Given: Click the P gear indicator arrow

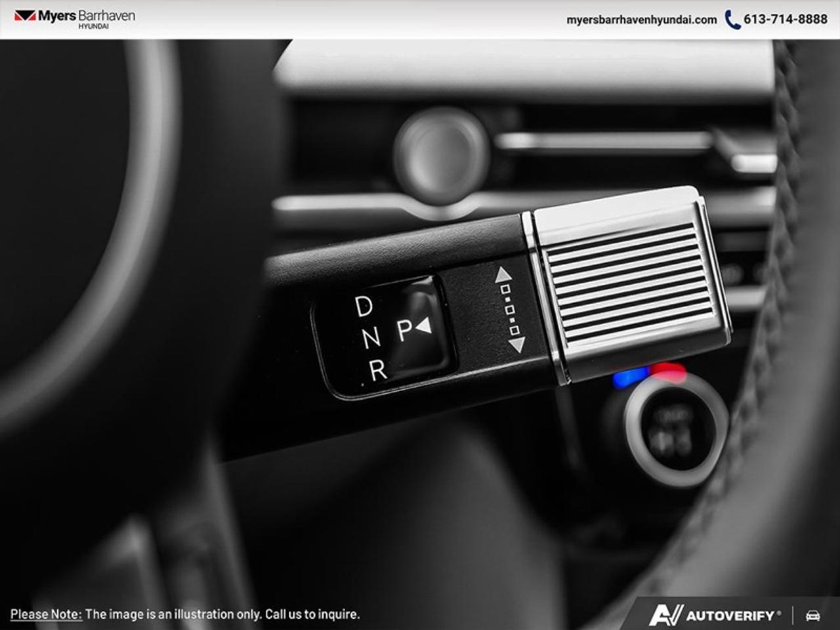Looking at the screenshot, I should (425, 324).
